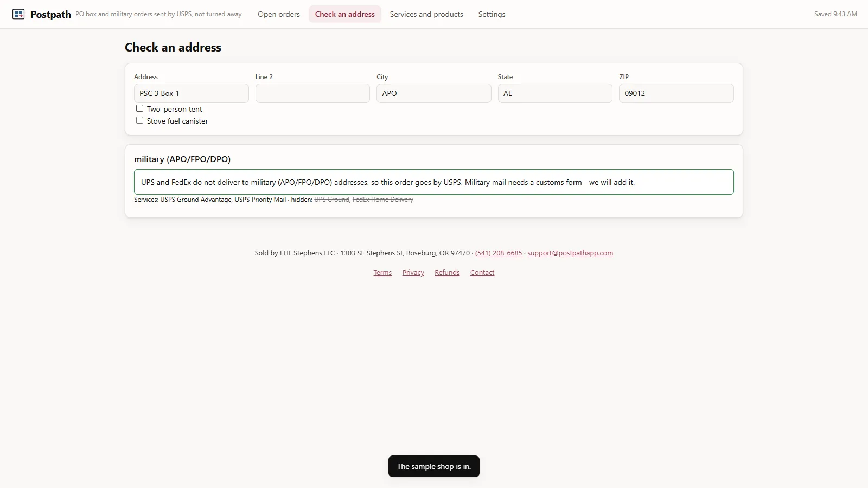Go to Services and products tab

[x=426, y=14]
